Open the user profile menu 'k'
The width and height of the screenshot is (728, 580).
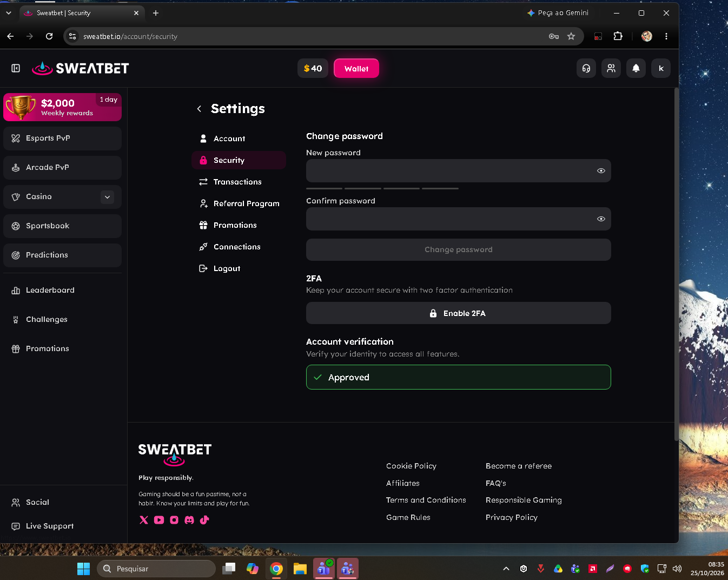point(661,68)
